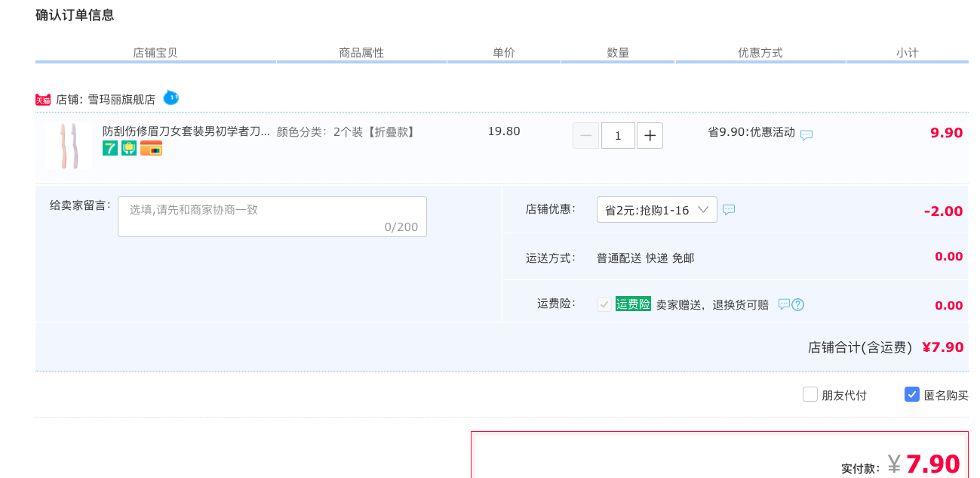Click the shipping method text 普通配送 快递 免邮
The width and height of the screenshot is (980, 478).
[646, 258]
